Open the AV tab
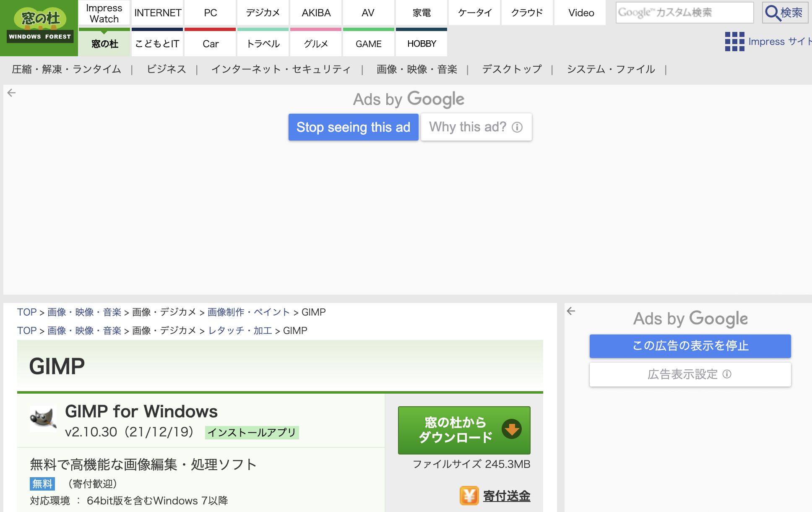Viewport: 812px width, 512px height. [368, 13]
